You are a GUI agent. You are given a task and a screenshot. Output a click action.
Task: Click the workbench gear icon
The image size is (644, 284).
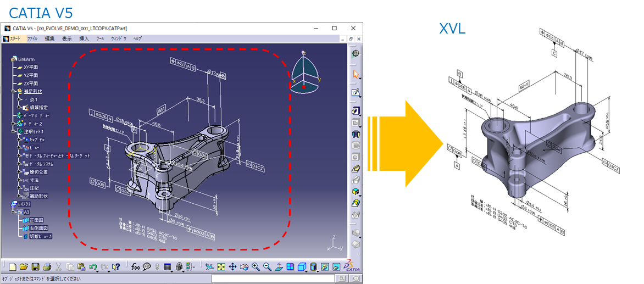pyautogui.click(x=356, y=53)
